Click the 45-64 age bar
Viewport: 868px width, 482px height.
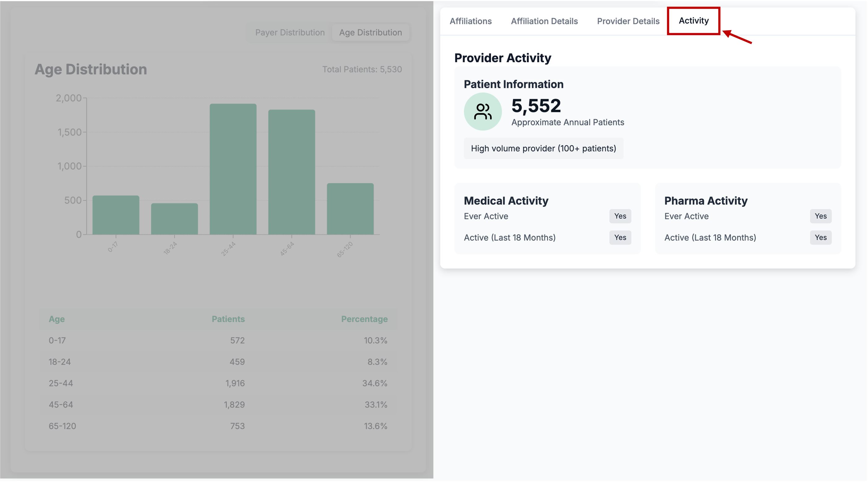[x=291, y=172]
